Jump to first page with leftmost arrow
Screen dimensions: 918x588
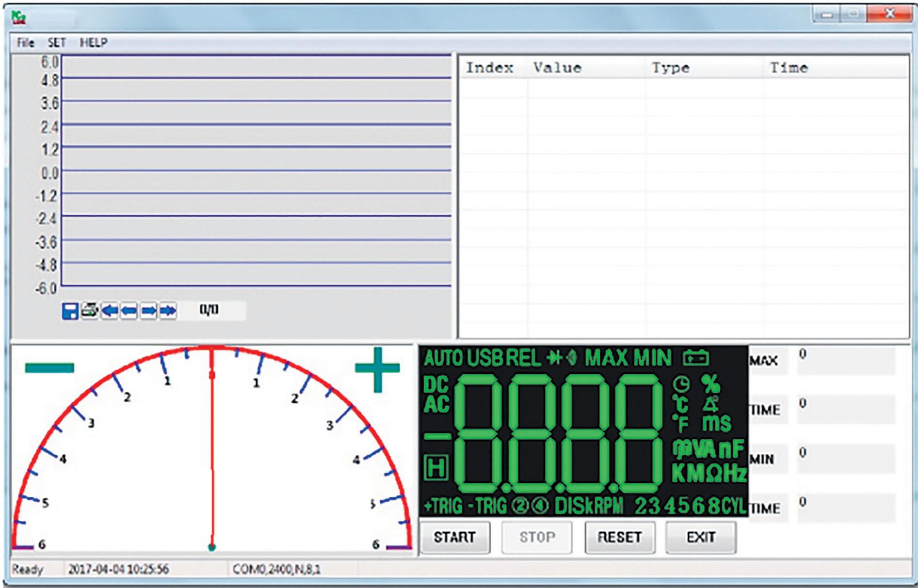pos(110,310)
